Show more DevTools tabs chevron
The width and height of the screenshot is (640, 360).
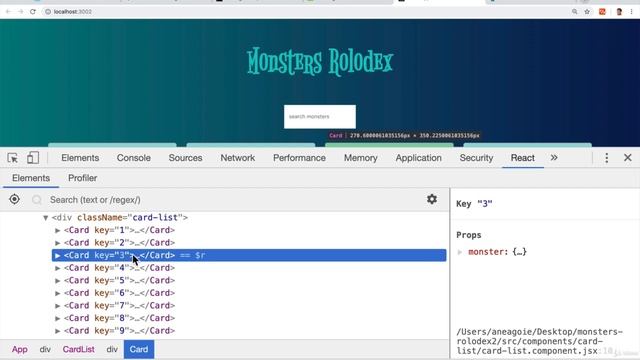point(554,158)
